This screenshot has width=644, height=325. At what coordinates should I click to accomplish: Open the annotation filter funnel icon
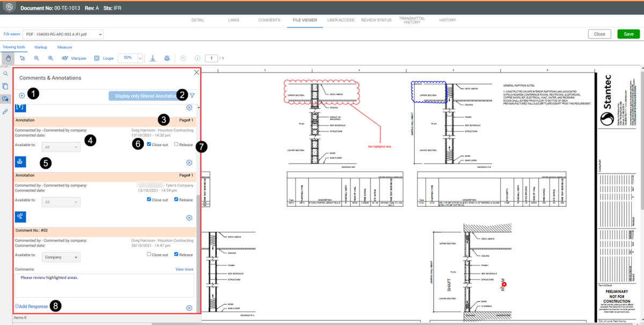pos(192,96)
